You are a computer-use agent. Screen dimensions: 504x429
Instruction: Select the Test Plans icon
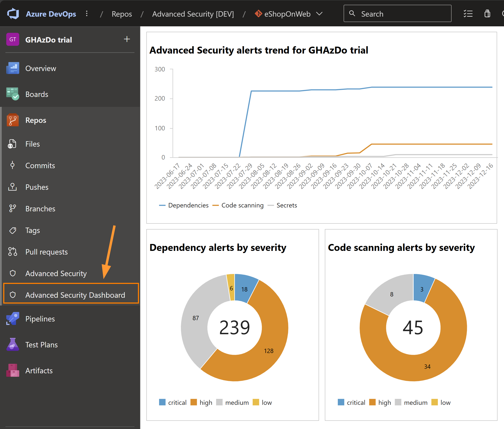click(13, 344)
